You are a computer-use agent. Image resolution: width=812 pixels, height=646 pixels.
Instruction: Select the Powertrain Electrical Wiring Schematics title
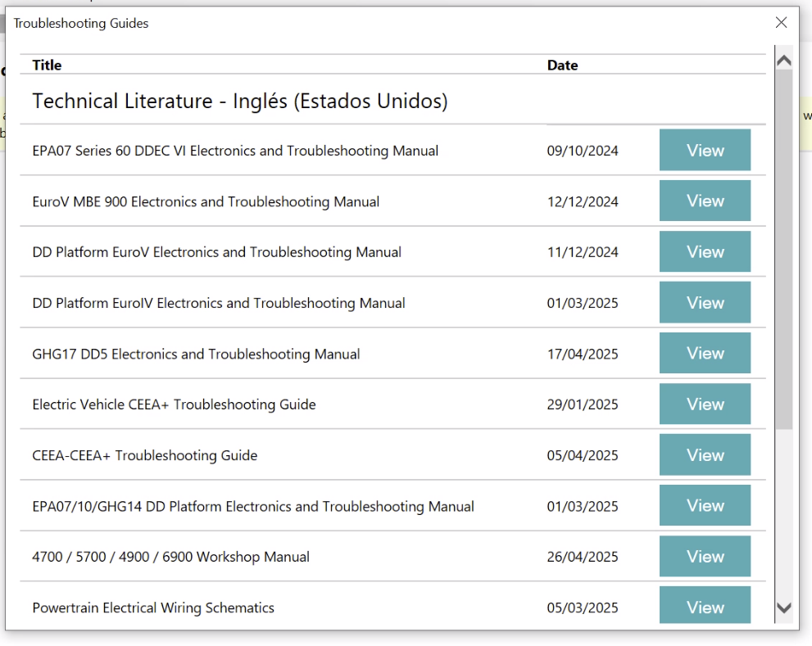(153, 608)
